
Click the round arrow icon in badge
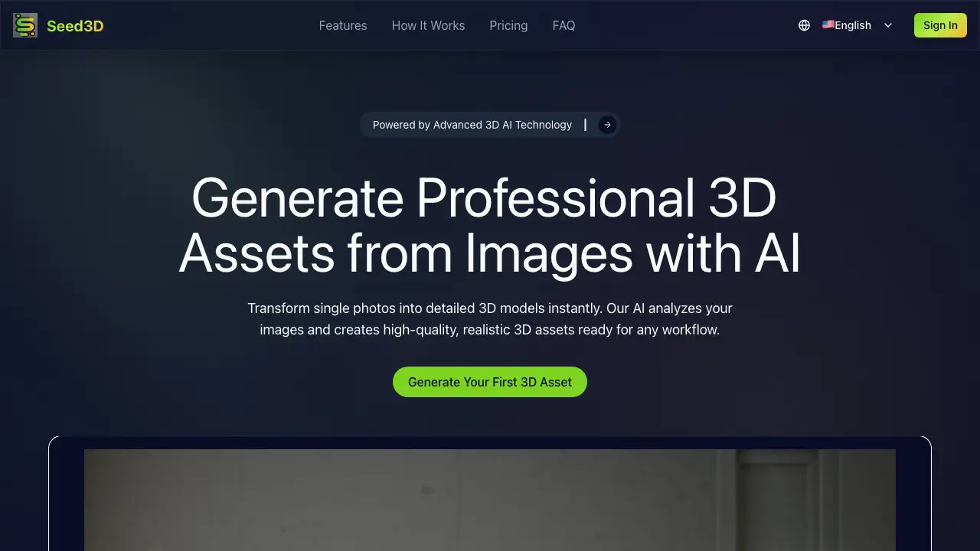pyautogui.click(x=607, y=125)
